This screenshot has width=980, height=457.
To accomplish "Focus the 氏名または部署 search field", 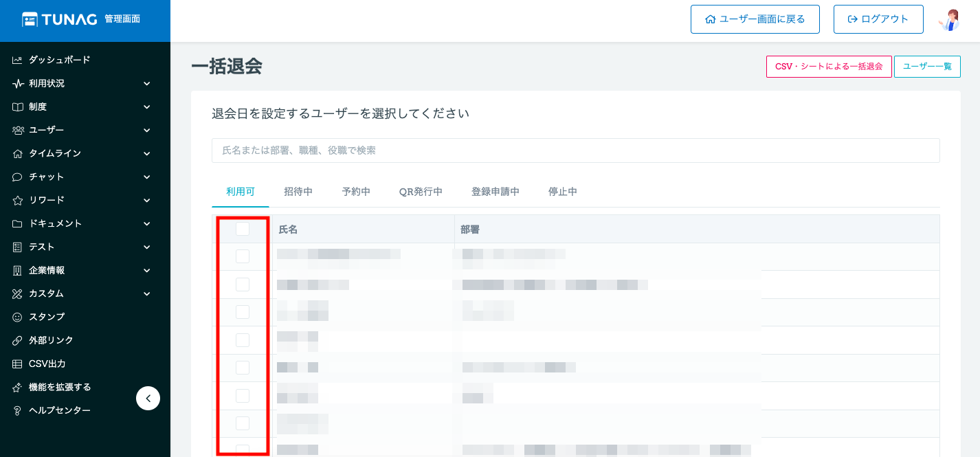I will coord(576,151).
